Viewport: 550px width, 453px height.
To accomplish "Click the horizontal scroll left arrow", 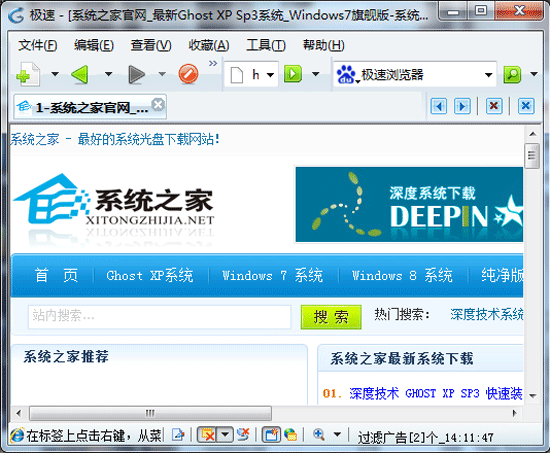I will 19,413.
